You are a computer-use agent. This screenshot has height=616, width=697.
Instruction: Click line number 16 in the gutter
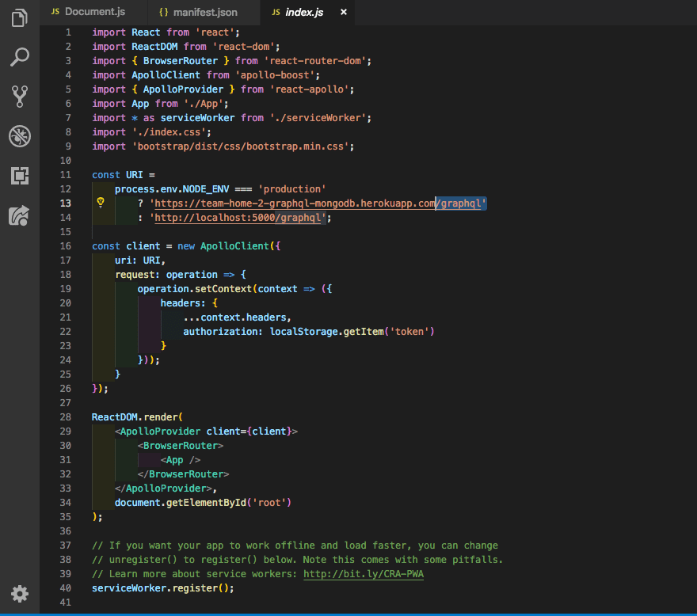click(67, 246)
